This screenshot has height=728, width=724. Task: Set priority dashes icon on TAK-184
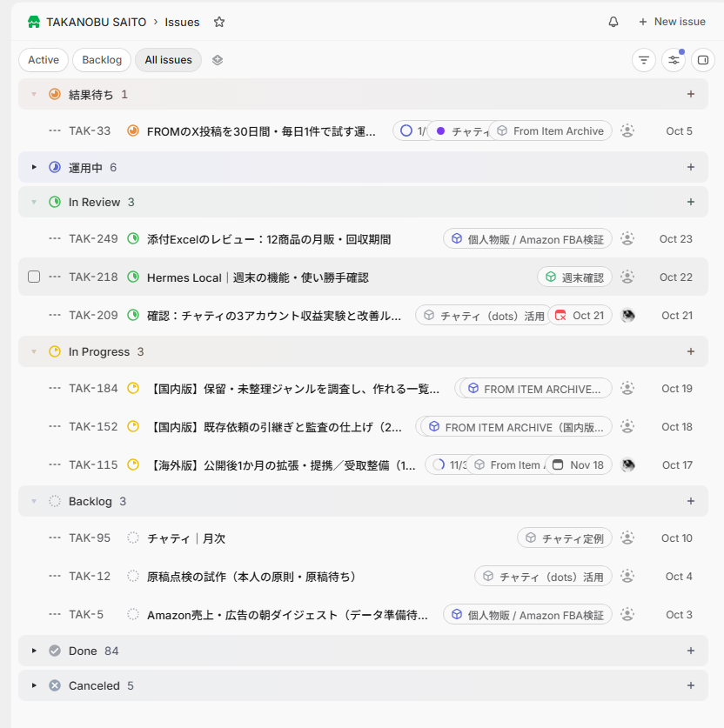click(55, 388)
